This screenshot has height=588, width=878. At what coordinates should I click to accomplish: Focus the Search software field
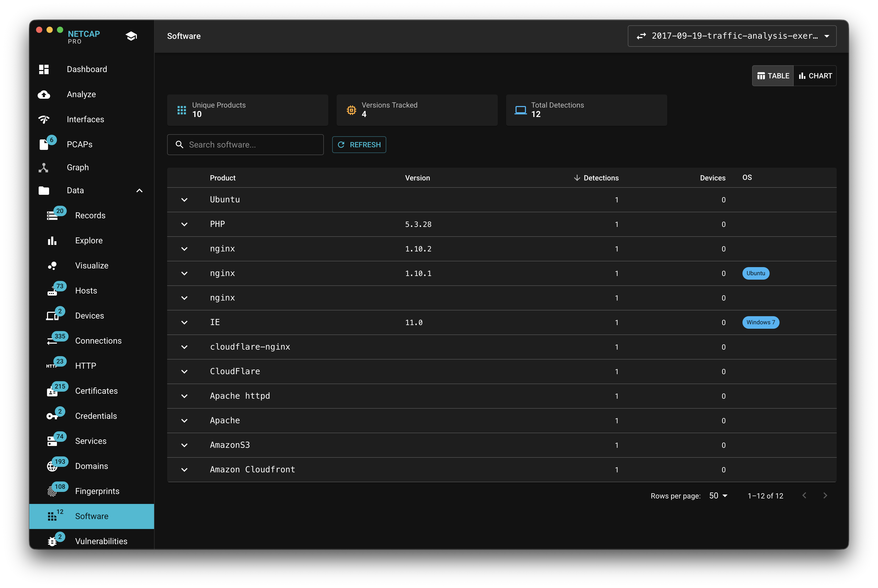(245, 144)
